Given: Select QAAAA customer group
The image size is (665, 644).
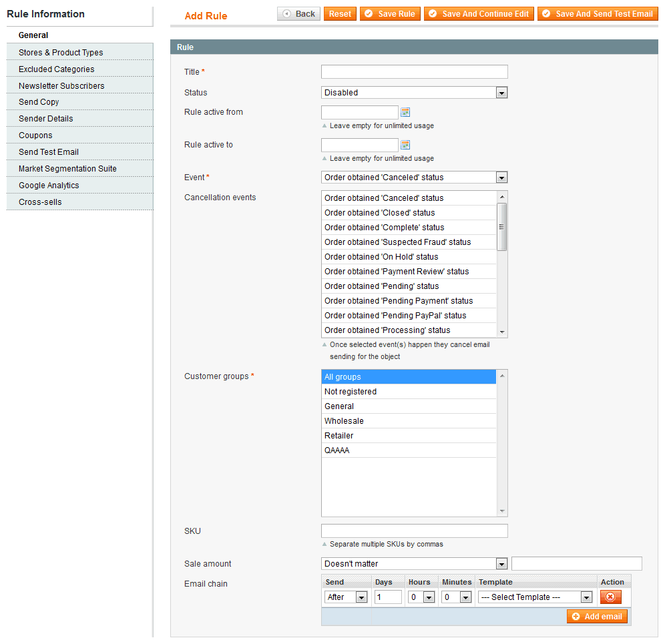Looking at the screenshot, I should (x=409, y=450).
